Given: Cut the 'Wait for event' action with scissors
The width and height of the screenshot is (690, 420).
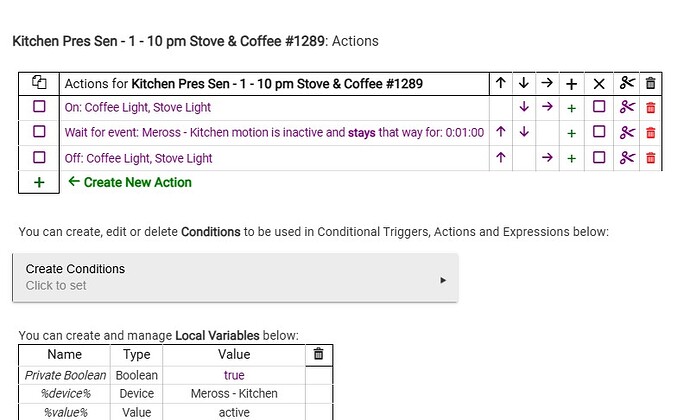Looking at the screenshot, I should click(x=627, y=132).
